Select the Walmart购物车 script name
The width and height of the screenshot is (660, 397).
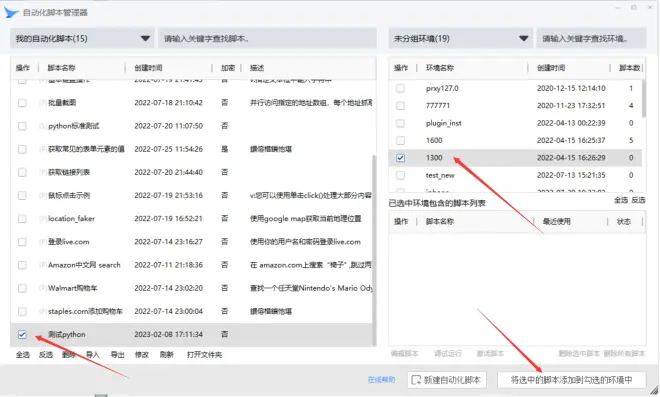[x=72, y=288]
